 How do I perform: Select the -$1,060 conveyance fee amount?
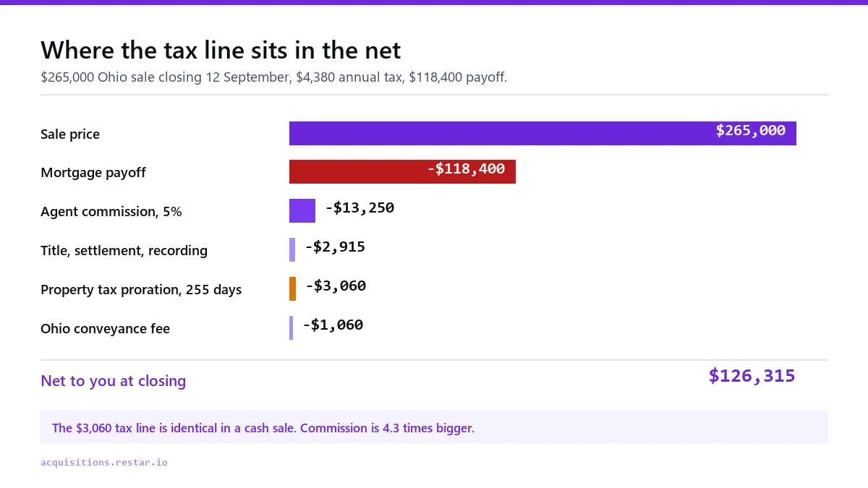tap(333, 325)
